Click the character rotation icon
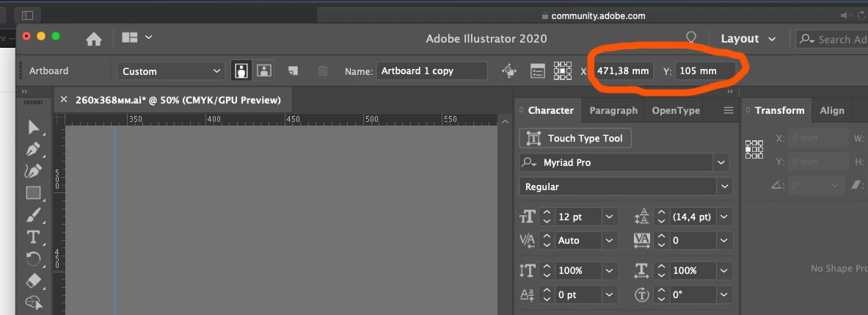Viewport: 868px width, 315px height. [x=641, y=295]
